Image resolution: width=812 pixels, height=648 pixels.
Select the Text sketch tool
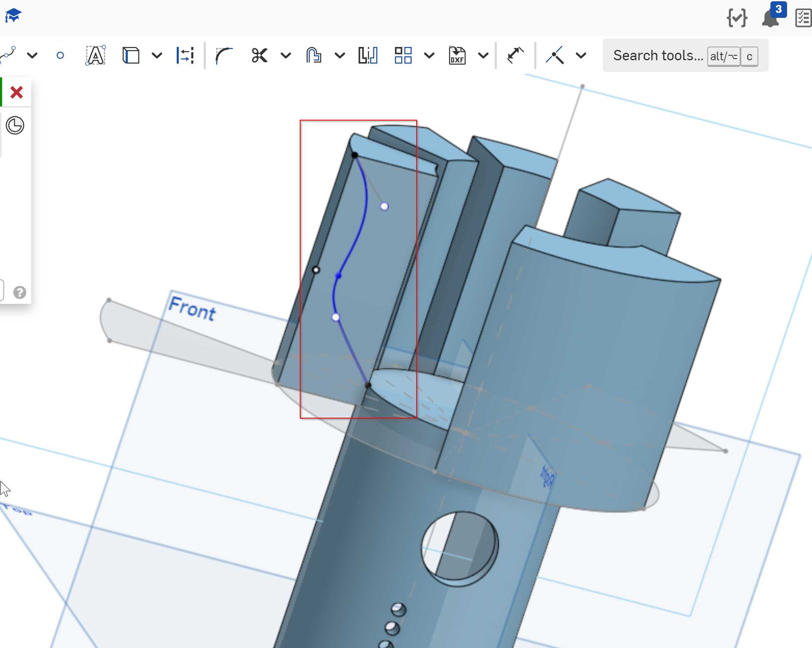coord(96,55)
